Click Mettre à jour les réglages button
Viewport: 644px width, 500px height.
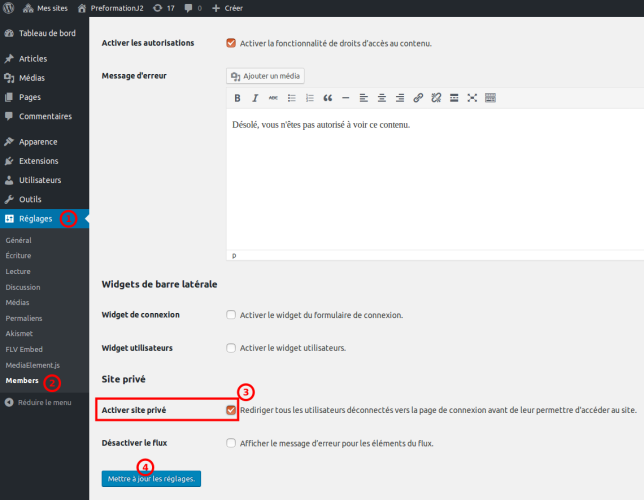click(x=151, y=479)
